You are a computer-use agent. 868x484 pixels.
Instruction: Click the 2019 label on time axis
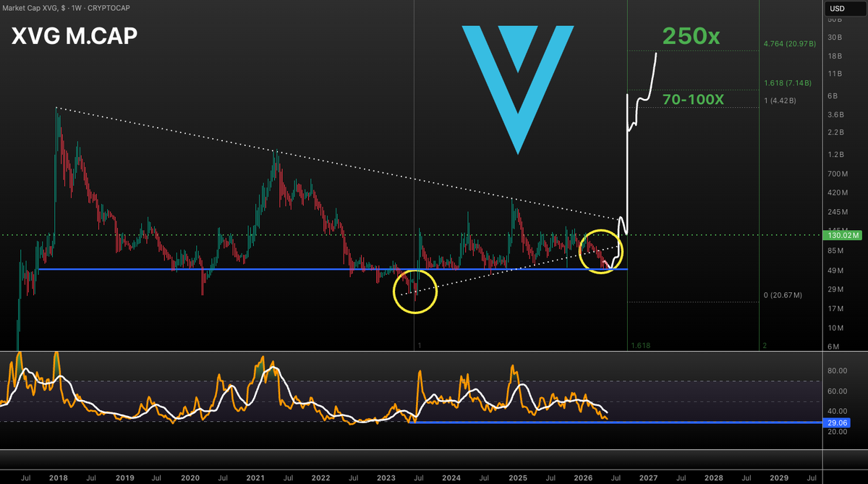pyautogui.click(x=124, y=478)
